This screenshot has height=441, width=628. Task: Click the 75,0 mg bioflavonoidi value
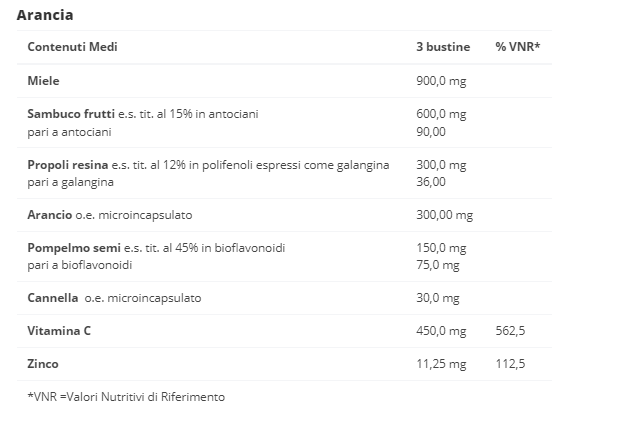pyautogui.click(x=438, y=265)
